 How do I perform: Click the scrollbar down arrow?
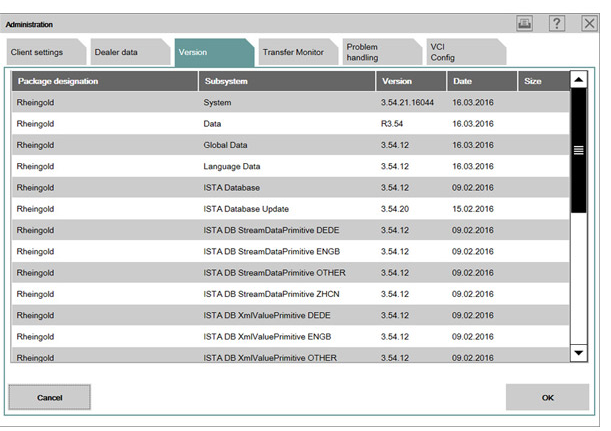point(579,353)
